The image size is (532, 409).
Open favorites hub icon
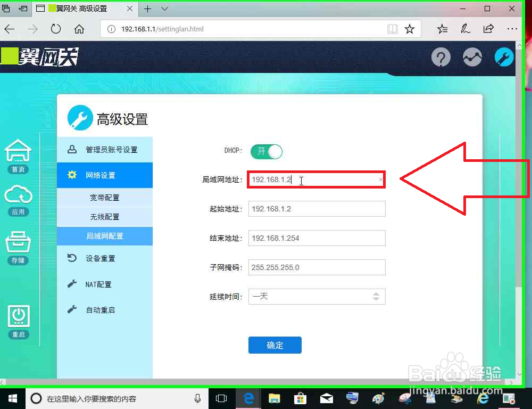click(x=443, y=29)
